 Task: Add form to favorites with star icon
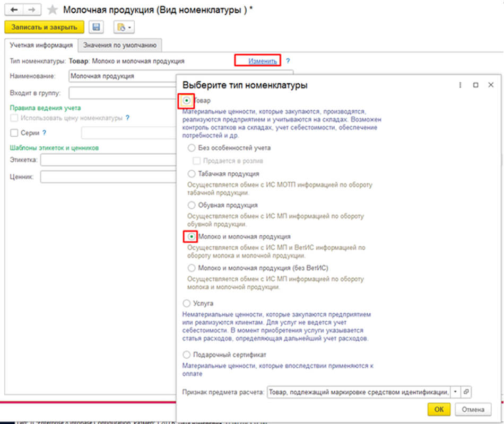(53, 10)
